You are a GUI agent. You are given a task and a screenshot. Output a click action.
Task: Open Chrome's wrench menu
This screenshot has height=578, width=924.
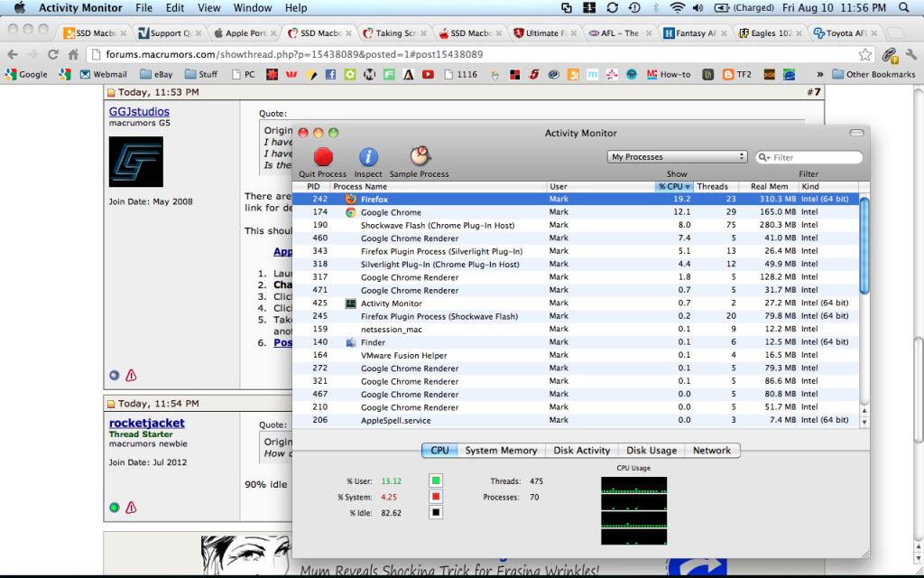(911, 54)
